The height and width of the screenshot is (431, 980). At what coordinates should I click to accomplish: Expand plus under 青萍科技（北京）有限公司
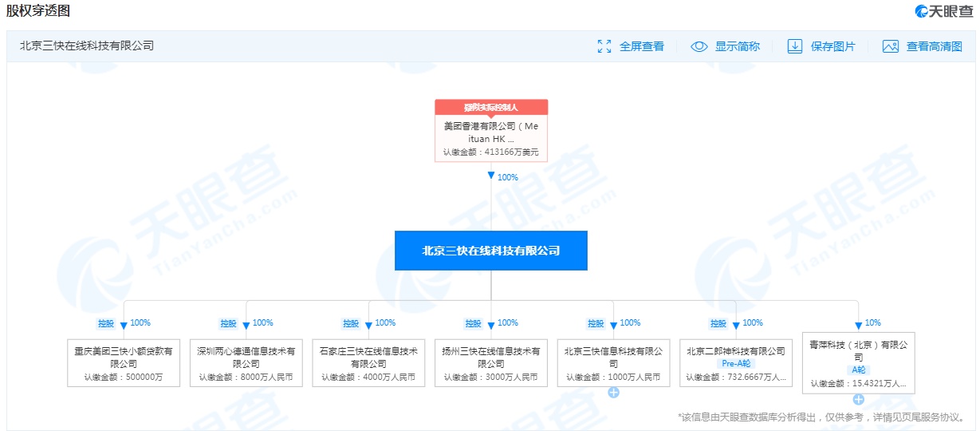coord(859,399)
